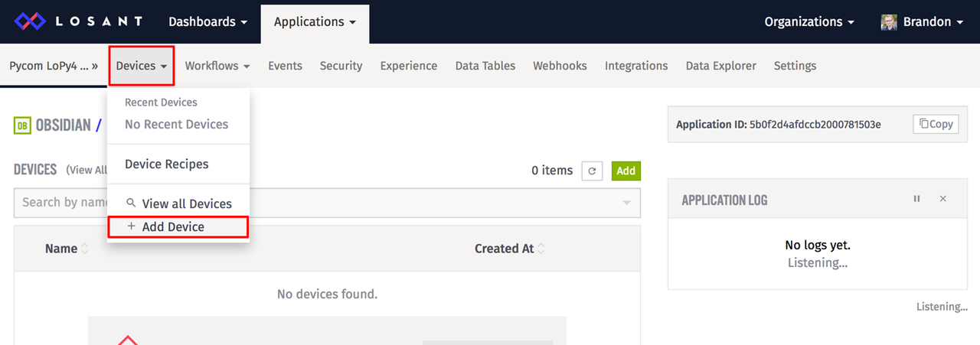Viewport: 980px width, 345px height.
Task: Open the device search filter dropdown arrow
Action: click(626, 203)
